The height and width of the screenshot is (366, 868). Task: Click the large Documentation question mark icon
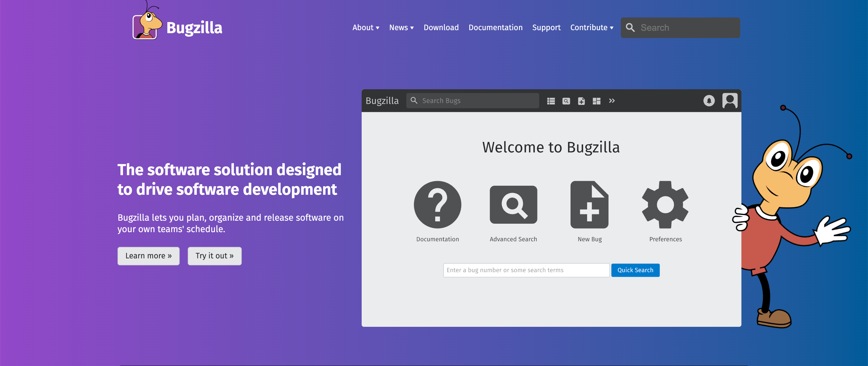pyautogui.click(x=437, y=205)
